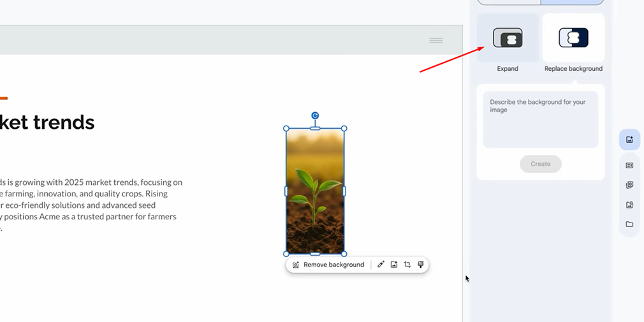Select the crop image tool
644x322 pixels.
pos(407,265)
